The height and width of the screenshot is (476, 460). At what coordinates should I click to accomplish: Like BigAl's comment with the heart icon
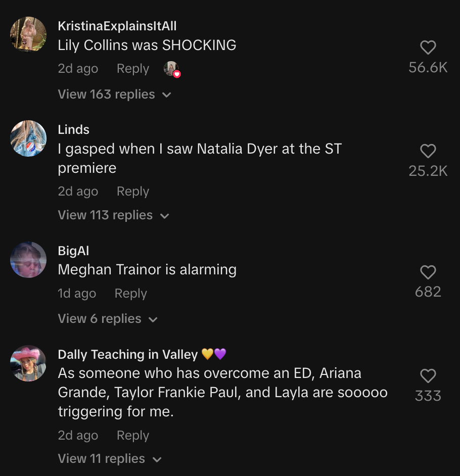428,272
